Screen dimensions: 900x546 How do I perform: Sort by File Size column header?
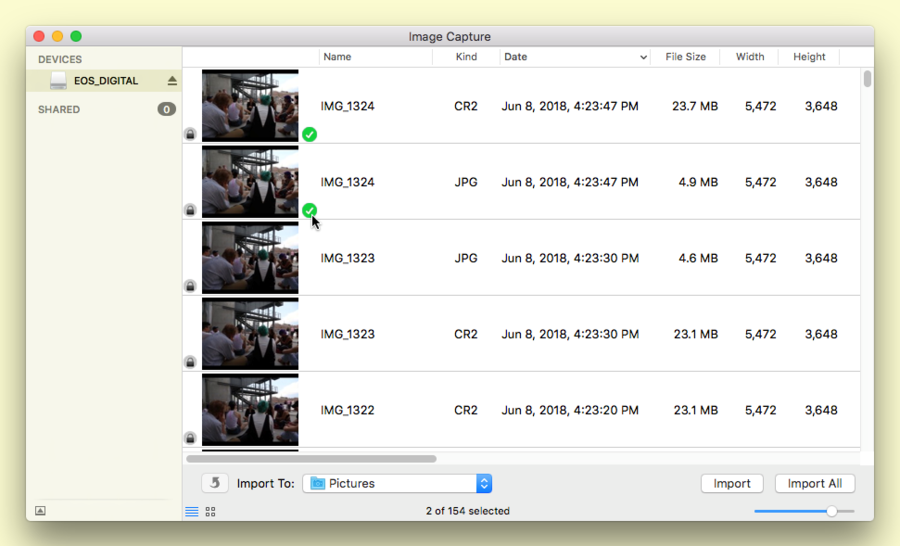[685, 57]
